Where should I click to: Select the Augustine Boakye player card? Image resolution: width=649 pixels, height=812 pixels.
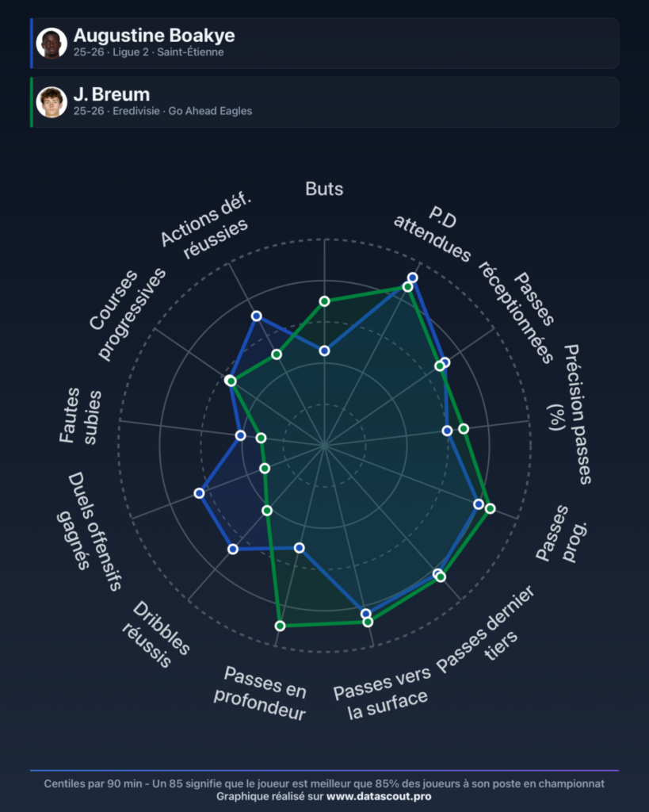point(325,43)
